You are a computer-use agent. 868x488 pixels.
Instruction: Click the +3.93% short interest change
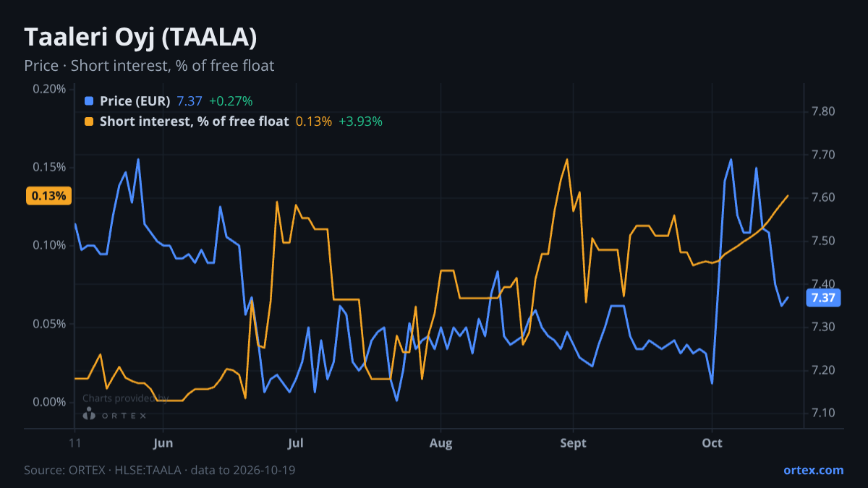[360, 121]
